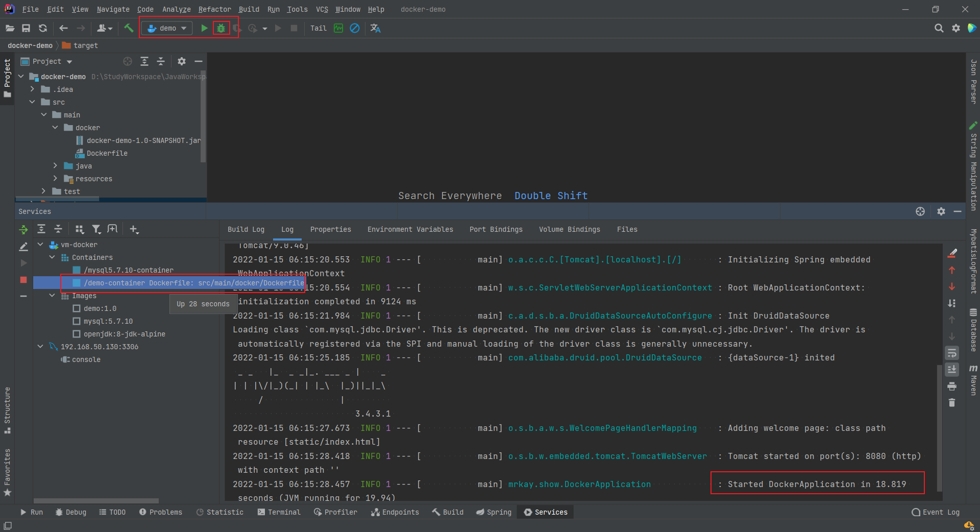Start debugging with the green bug icon

(221, 28)
